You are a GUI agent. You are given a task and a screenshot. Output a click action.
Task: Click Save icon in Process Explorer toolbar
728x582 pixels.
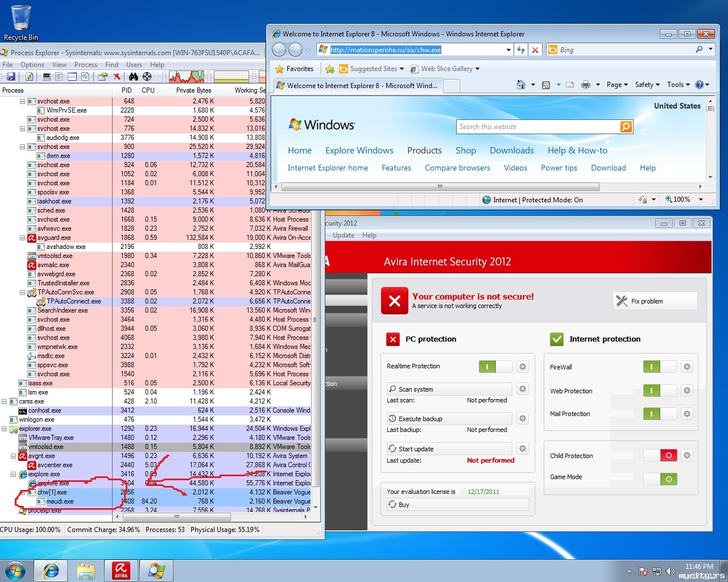click(x=11, y=76)
